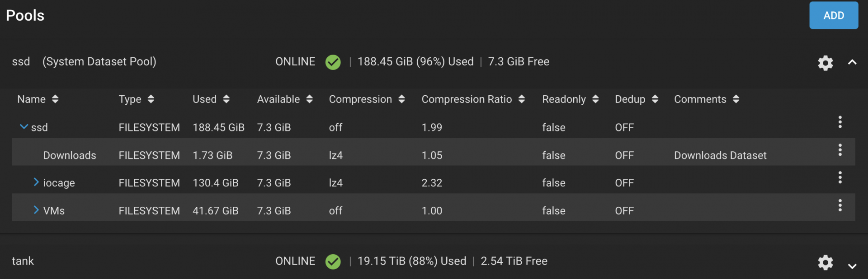Sort datasets by the Name column
Screen dimensions: 868x279
38,99
